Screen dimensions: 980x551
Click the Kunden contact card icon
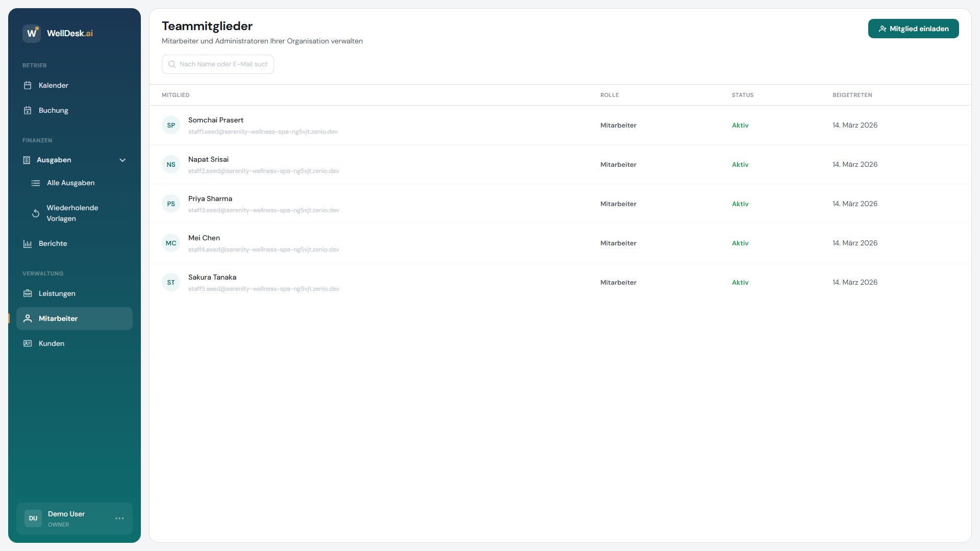(x=28, y=343)
